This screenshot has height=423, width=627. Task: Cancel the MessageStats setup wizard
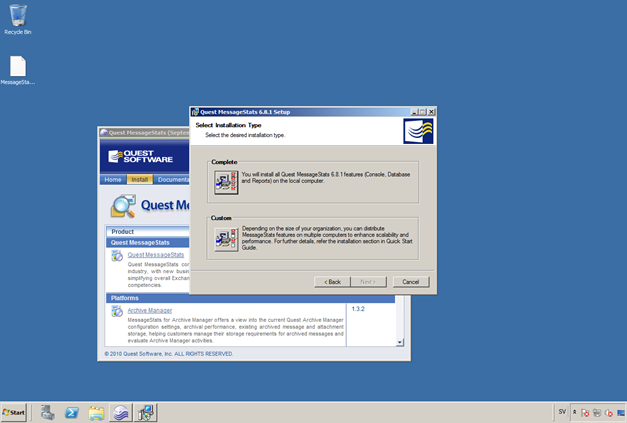tap(411, 282)
